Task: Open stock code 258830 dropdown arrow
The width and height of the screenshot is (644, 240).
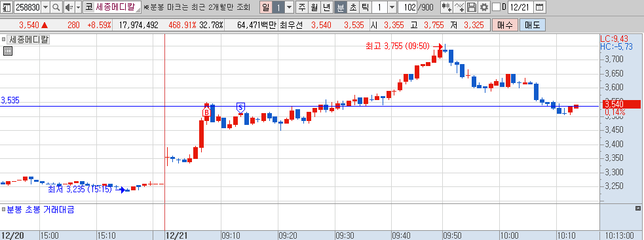Action: pyautogui.click(x=46, y=7)
